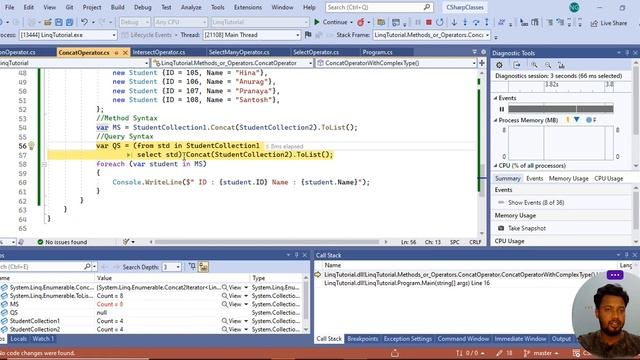
Task: Click View for the MS variable
Action: pyautogui.click(x=234, y=304)
